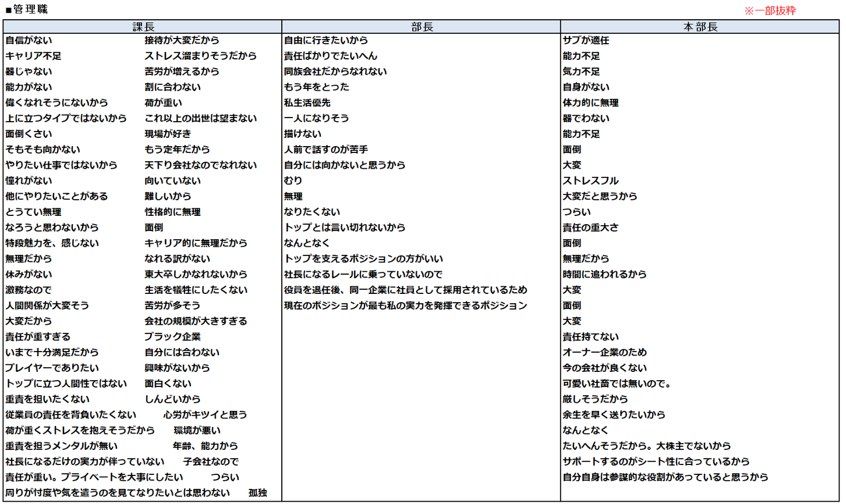Select the 本部長 column header
Viewport: 846px width, 504px height.
(x=700, y=27)
